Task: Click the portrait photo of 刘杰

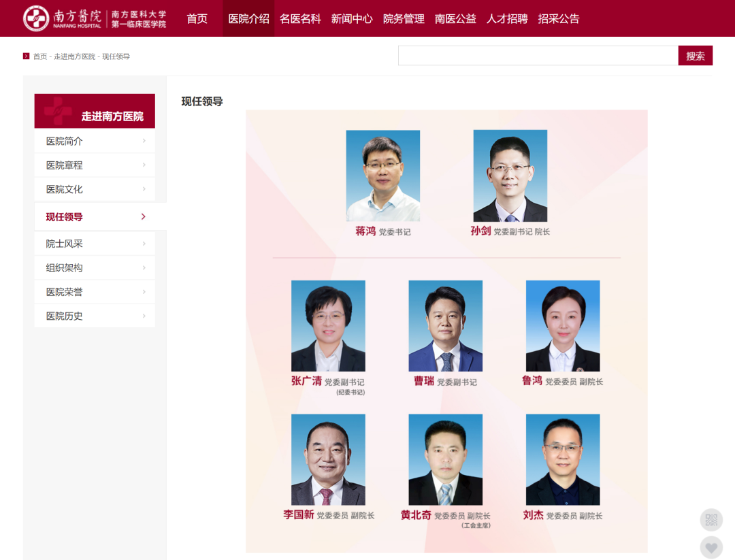Action: point(563,459)
